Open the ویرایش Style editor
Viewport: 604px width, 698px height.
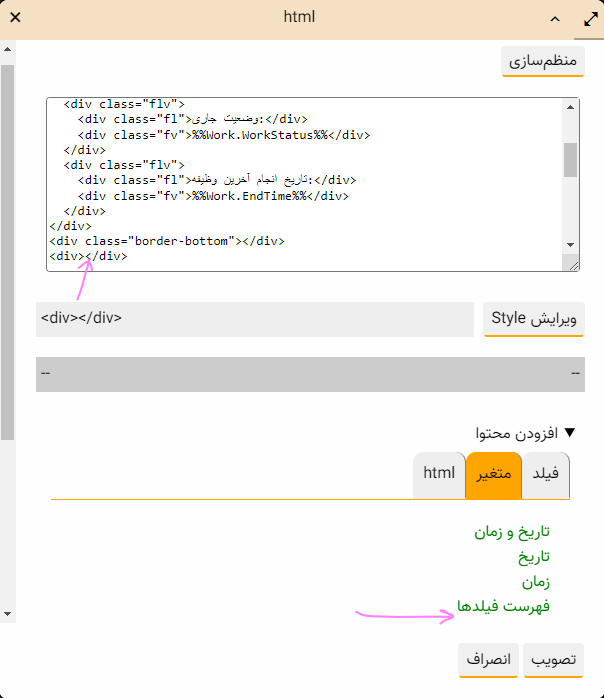pyautogui.click(x=533, y=319)
